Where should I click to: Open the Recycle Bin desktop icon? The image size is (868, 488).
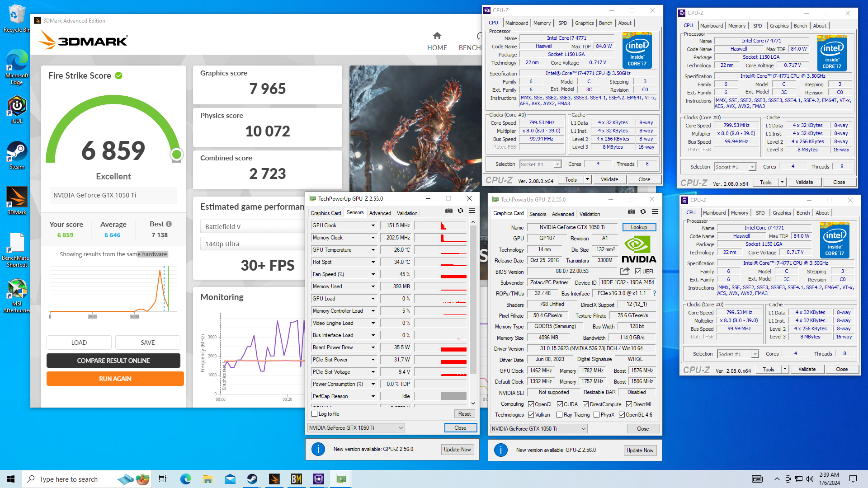(16, 18)
